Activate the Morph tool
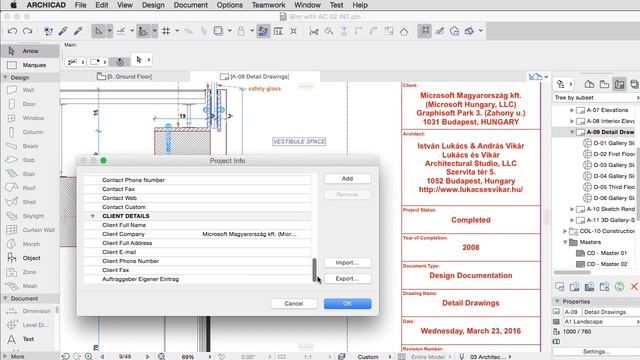Image resolution: width=640 pixels, height=360 pixels. click(x=30, y=244)
